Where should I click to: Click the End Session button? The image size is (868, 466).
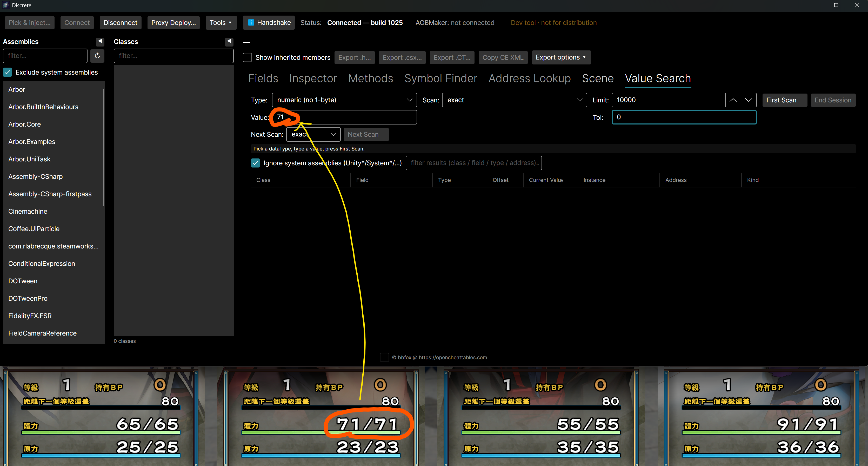[833, 100]
